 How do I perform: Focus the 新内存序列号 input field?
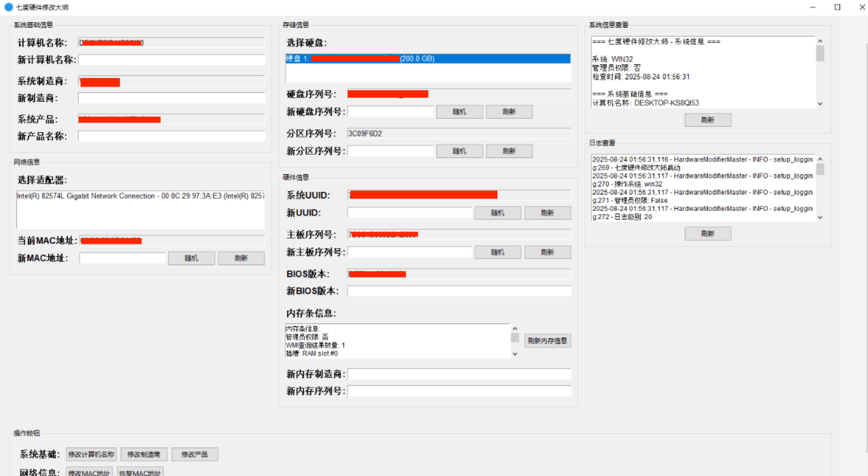[x=459, y=391]
